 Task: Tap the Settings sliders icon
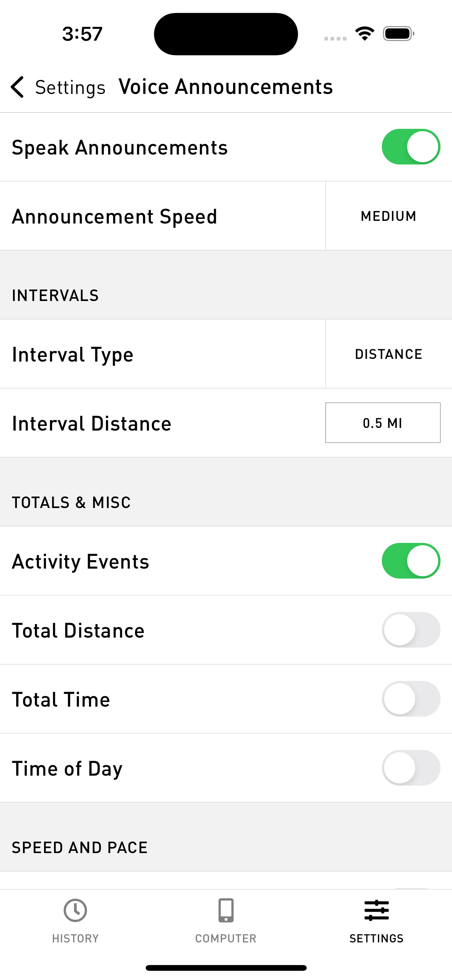point(376,910)
